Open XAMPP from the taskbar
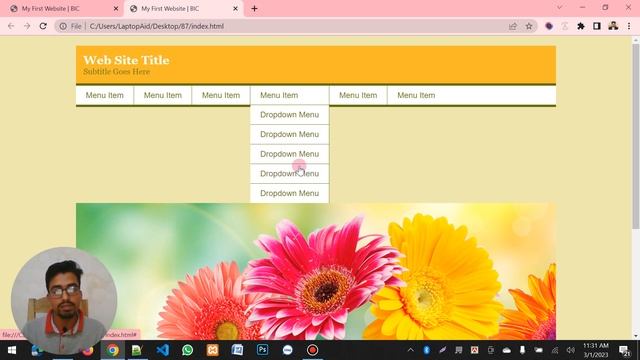This screenshot has width=640, height=360. pyautogui.click(x=212, y=350)
